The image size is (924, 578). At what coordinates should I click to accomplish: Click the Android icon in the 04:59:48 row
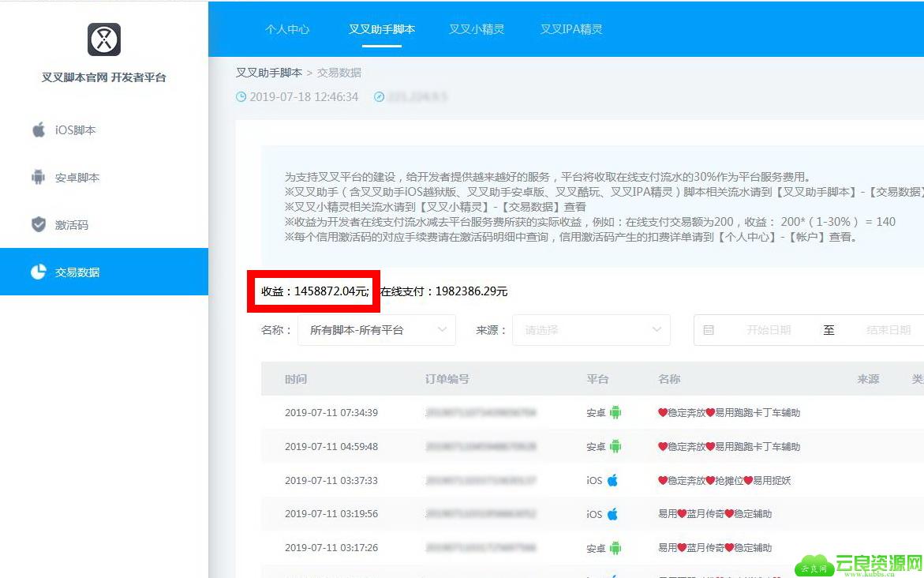click(x=615, y=446)
